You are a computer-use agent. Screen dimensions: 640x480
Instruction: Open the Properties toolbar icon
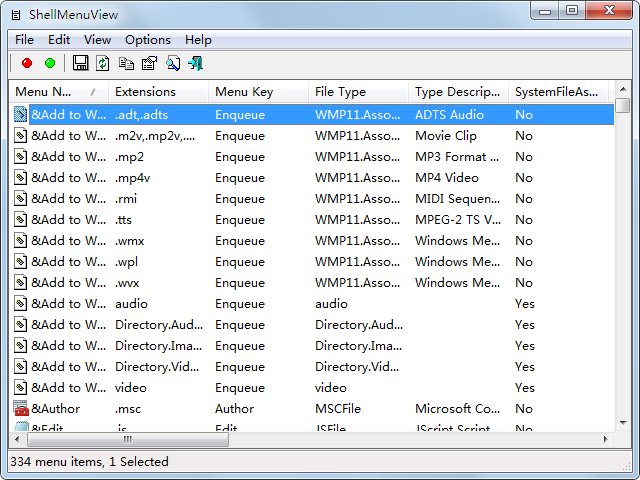(149, 63)
